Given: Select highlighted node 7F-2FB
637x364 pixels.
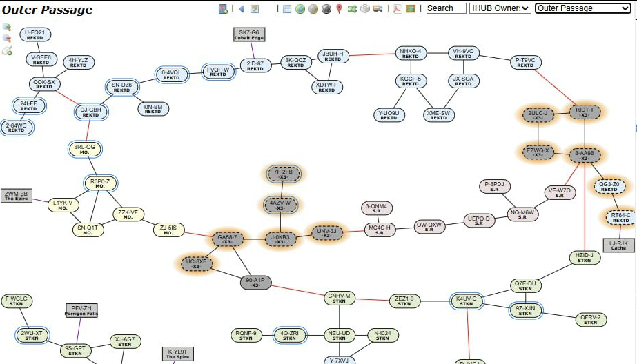Looking at the screenshot, I should coord(284,174).
